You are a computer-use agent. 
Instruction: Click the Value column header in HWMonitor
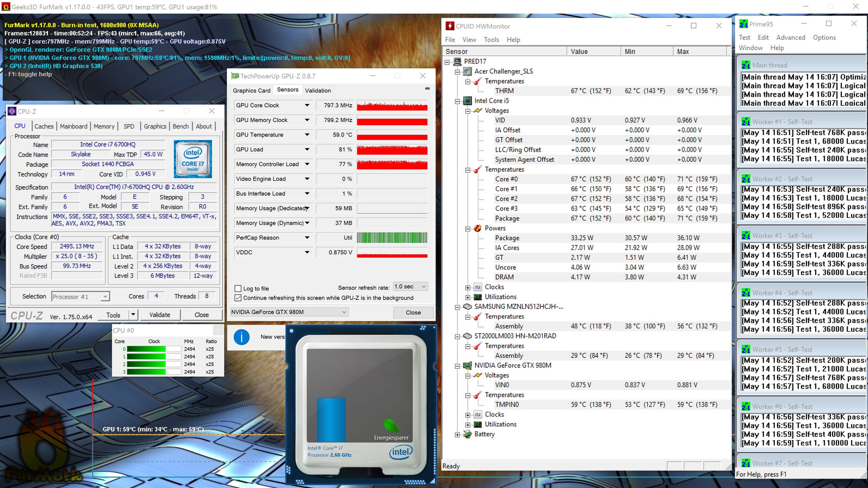[x=594, y=52]
